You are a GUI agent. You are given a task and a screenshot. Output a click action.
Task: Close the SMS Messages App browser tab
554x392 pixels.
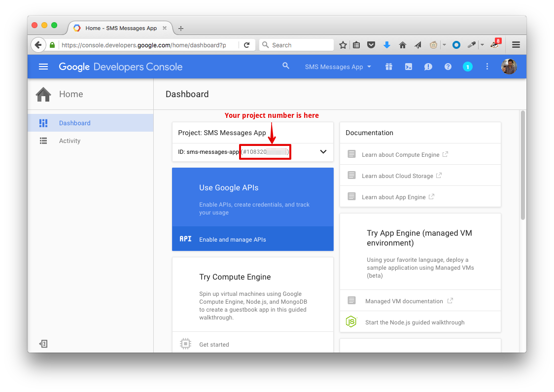pos(165,28)
